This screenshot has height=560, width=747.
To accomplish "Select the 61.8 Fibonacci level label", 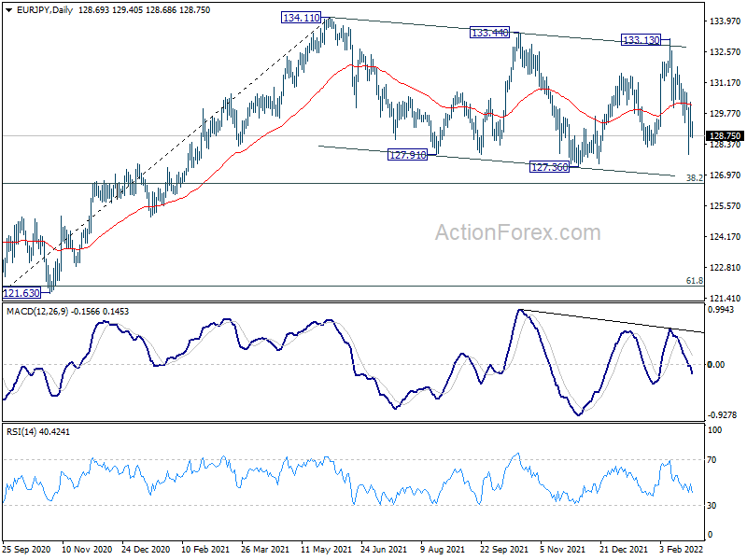I will tap(694, 281).
